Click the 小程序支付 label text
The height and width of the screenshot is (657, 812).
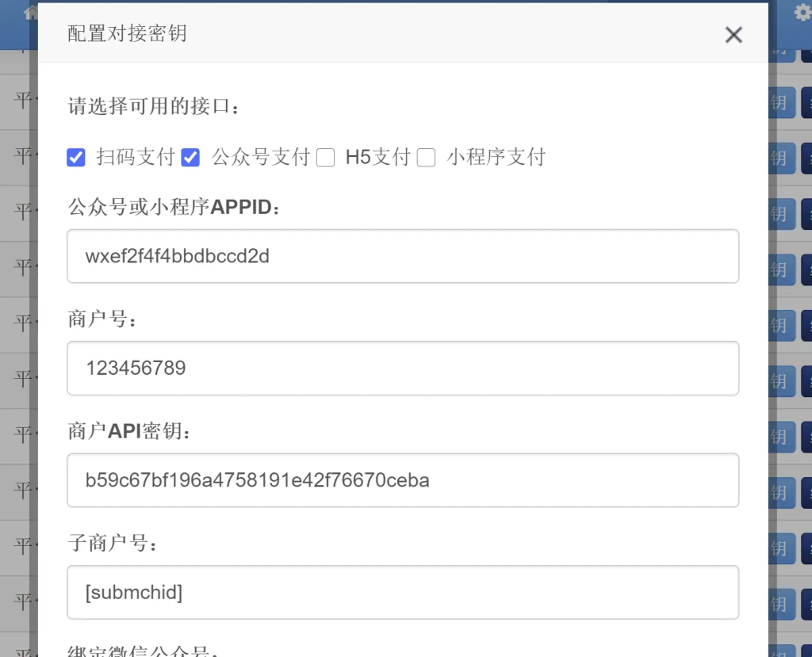(x=496, y=157)
